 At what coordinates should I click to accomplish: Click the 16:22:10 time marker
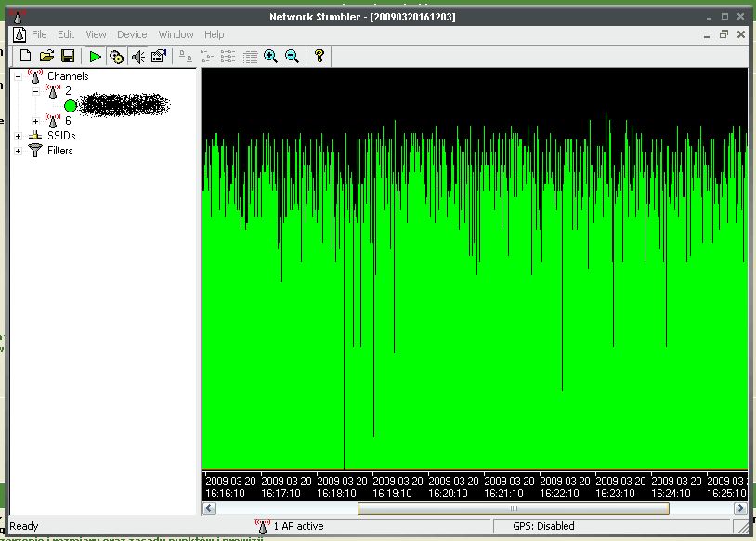coord(565,487)
